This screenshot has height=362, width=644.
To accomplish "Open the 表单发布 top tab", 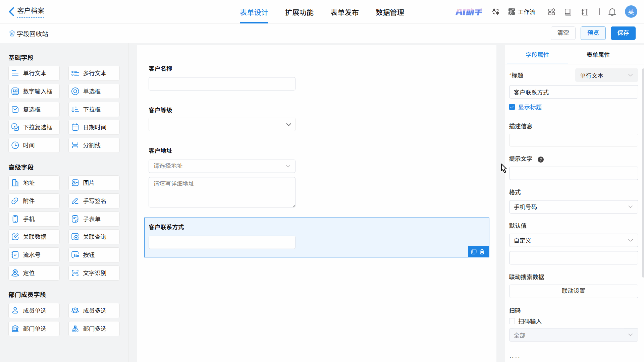I will coord(344,13).
